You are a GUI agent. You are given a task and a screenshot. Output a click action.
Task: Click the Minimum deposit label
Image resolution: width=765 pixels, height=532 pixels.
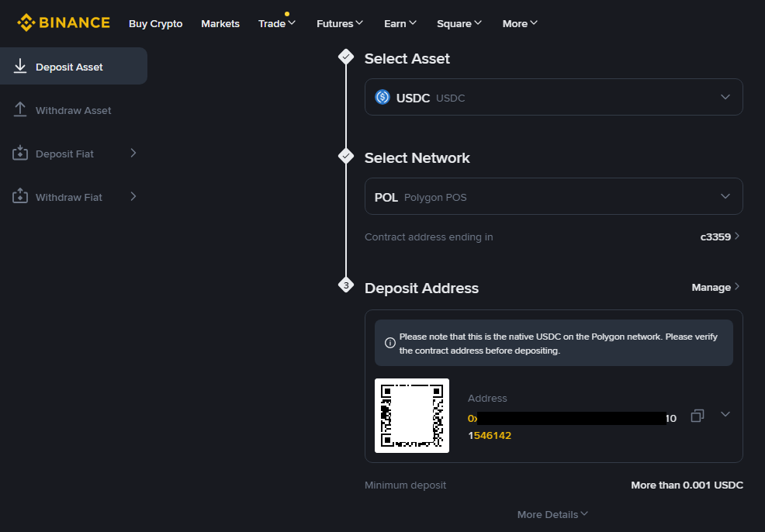pos(406,485)
